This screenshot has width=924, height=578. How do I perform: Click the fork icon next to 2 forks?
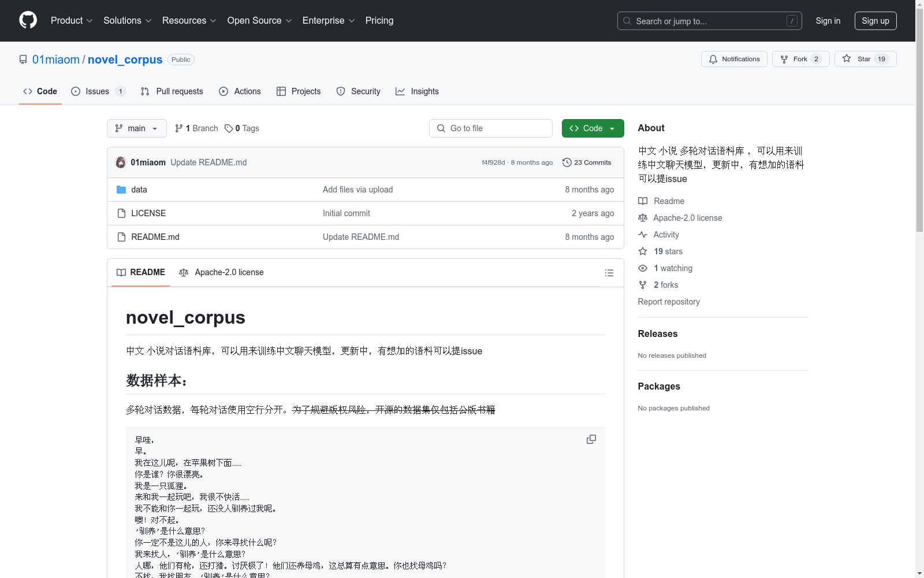(643, 285)
